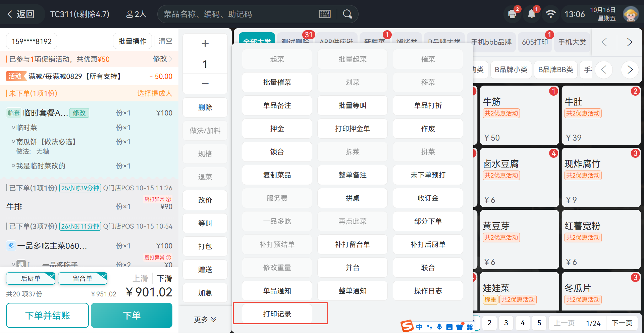Go to page 3 of dishes
The image size is (644, 333).
(x=506, y=323)
